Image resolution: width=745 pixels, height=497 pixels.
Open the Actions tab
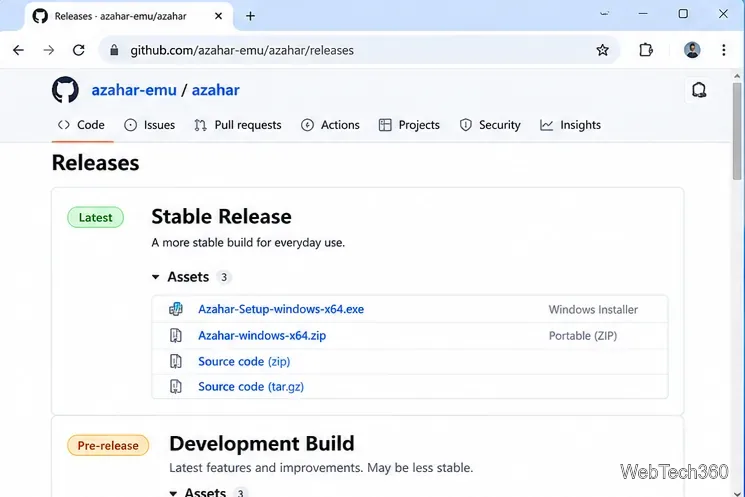point(331,125)
